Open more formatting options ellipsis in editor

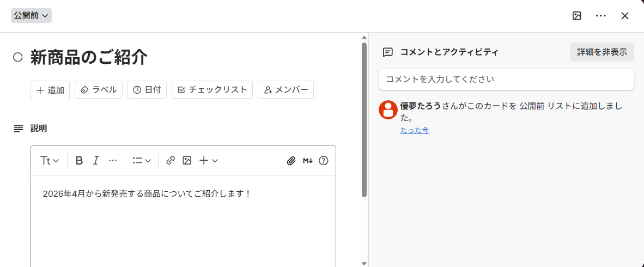coord(113,160)
